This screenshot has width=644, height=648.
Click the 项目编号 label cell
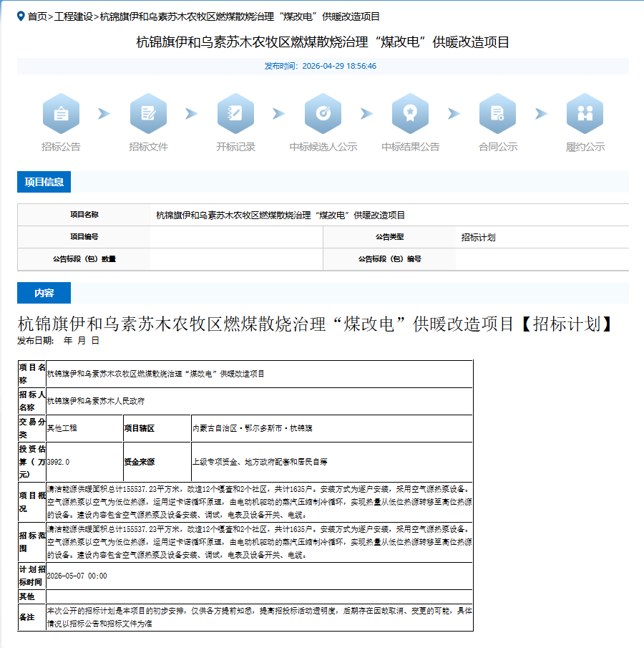pyautogui.click(x=84, y=237)
